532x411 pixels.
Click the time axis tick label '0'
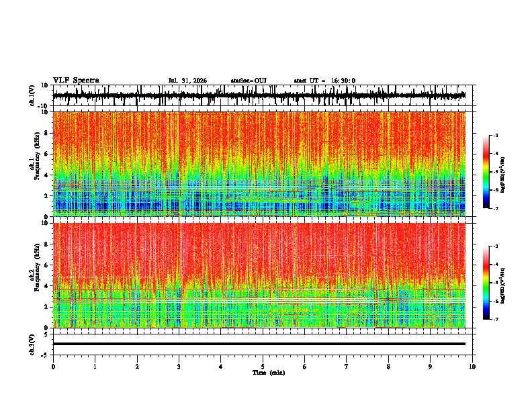[x=53, y=367]
